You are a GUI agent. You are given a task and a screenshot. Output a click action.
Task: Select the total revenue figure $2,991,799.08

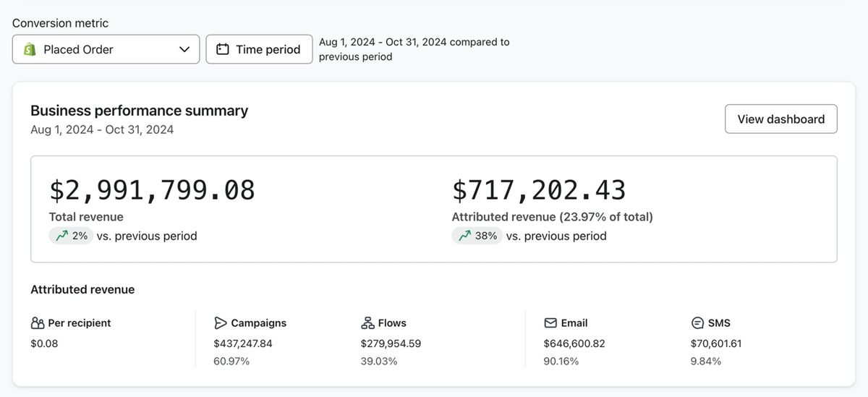tap(152, 189)
